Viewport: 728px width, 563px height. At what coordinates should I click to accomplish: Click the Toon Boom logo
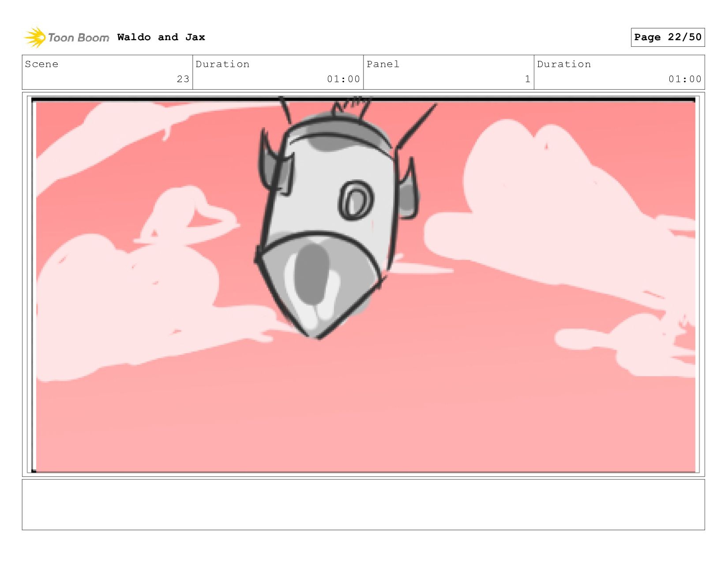[66, 38]
